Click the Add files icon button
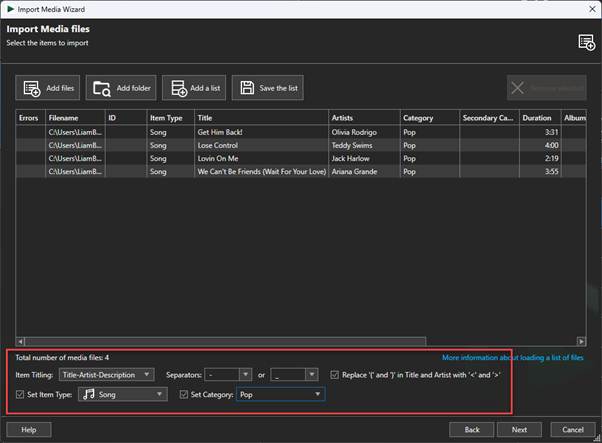Screen dimensions: 602x443 click(x=31, y=88)
